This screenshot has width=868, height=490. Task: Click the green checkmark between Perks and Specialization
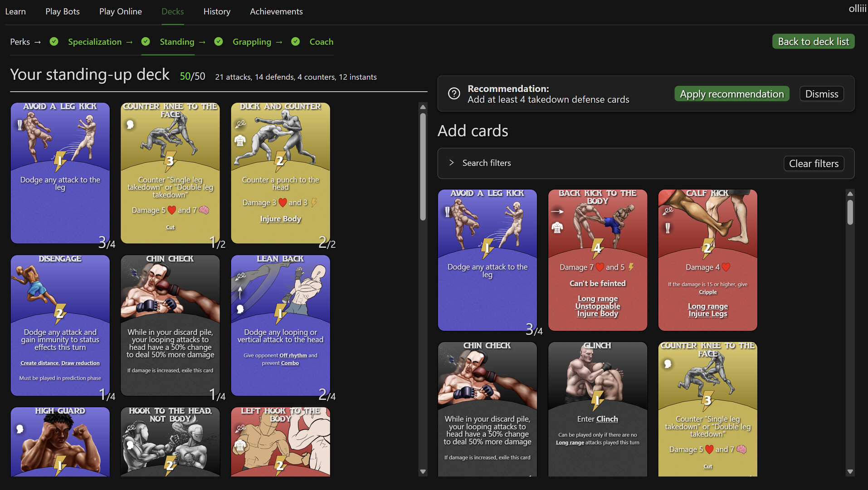coord(54,41)
